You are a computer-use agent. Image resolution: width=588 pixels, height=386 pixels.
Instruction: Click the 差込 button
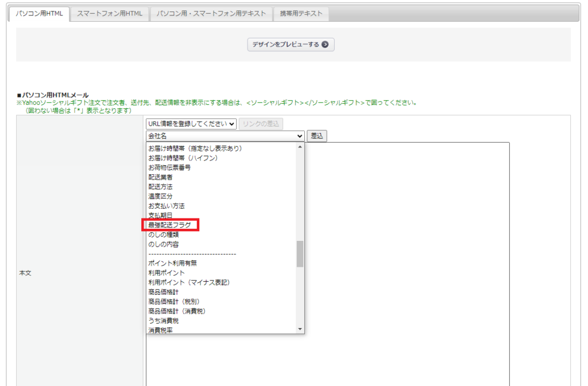pos(317,136)
